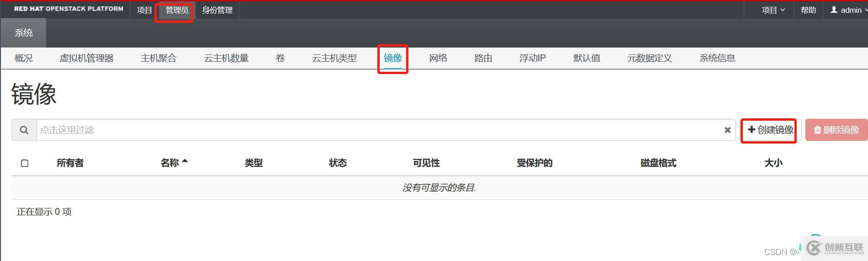Open the 浮动IP tab

tap(532, 58)
